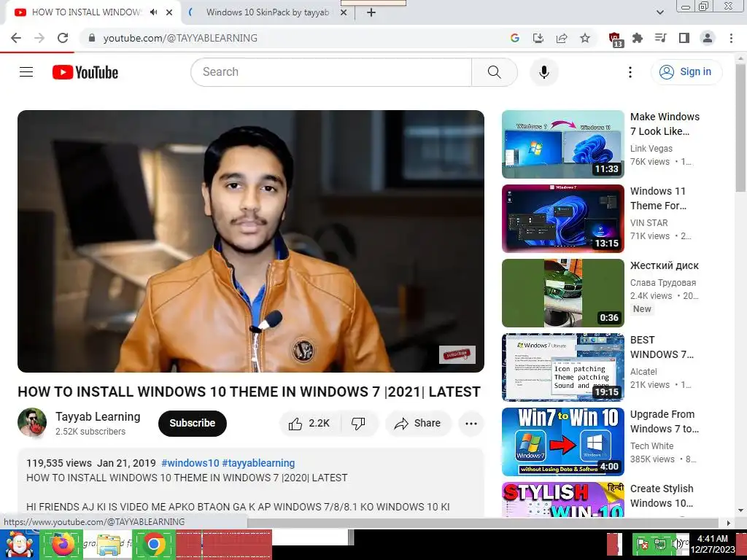Click the Link Vegas channel name
747x560 pixels.
tap(651, 149)
